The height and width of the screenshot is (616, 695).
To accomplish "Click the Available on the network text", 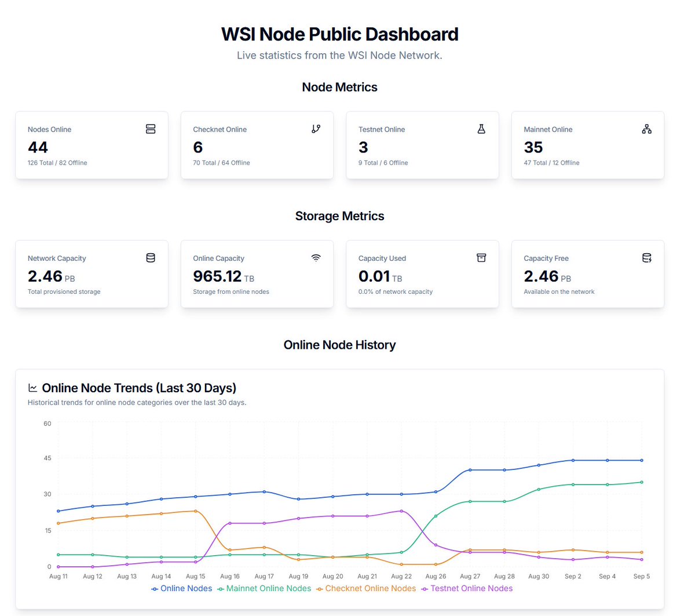I will click(x=559, y=291).
